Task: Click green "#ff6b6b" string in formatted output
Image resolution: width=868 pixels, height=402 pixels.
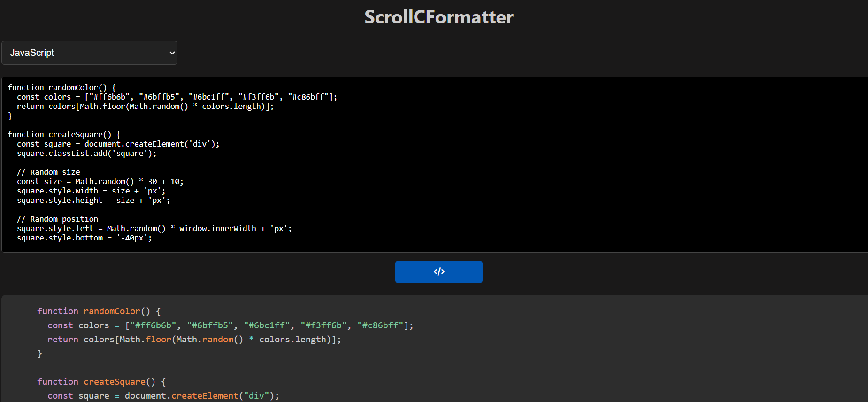Action: 154,325
